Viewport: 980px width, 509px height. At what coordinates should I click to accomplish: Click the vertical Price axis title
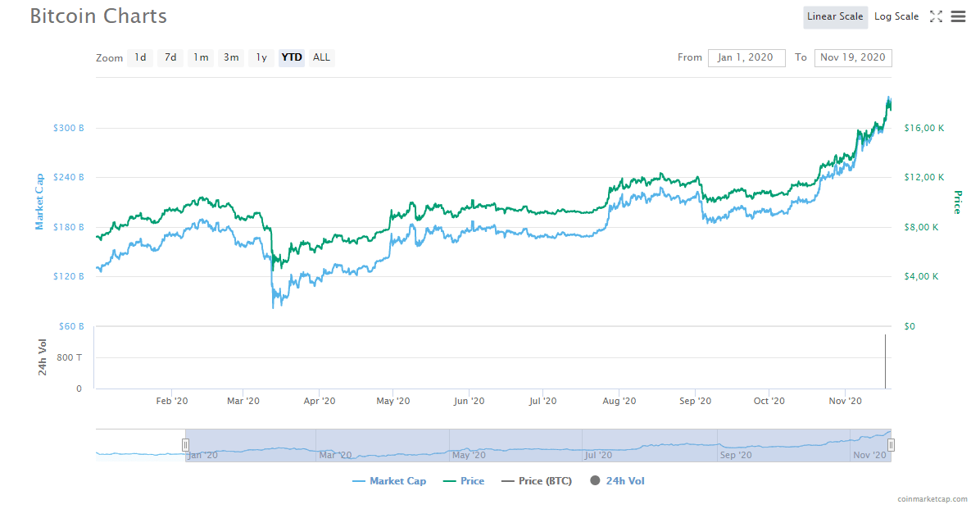coord(957,202)
